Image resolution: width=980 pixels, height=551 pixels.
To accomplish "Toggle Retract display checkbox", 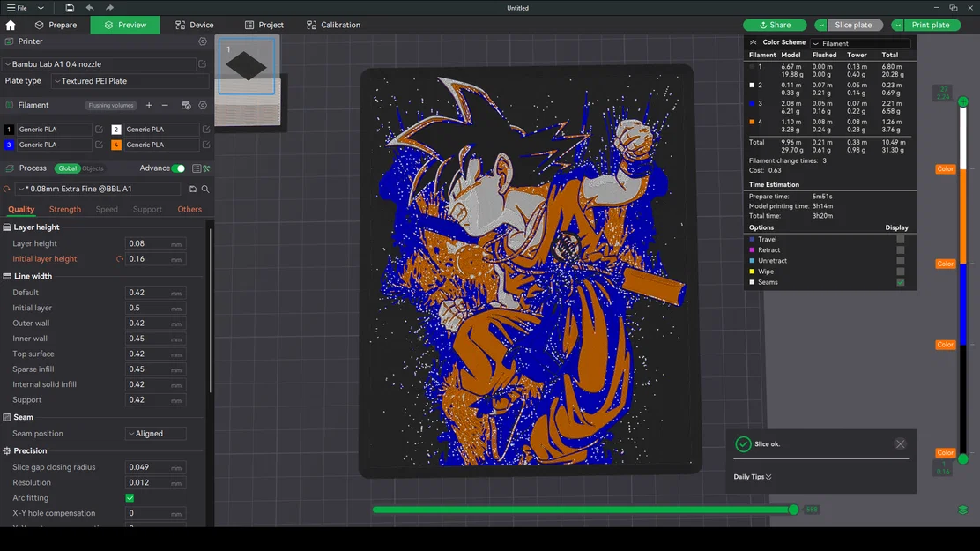I will pos(900,250).
